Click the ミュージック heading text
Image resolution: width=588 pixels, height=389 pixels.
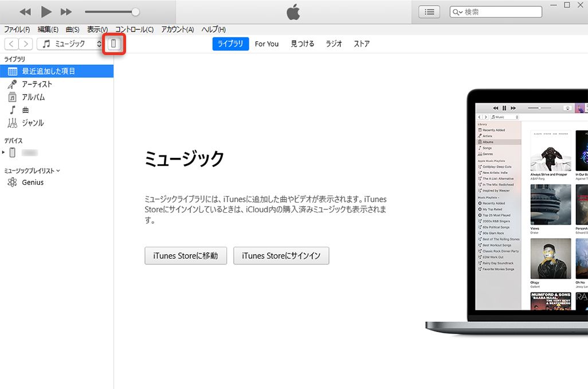point(184,158)
